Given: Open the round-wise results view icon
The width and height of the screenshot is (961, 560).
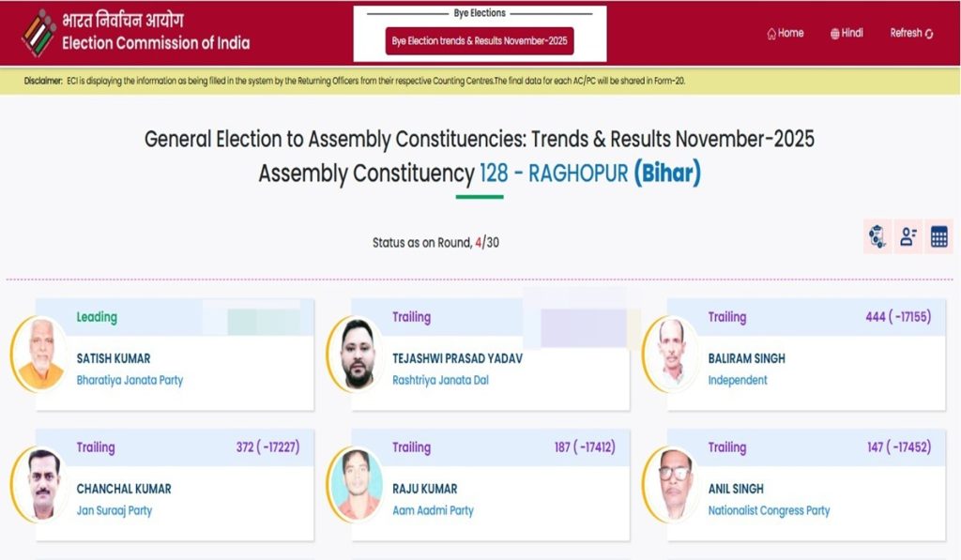Looking at the screenshot, I should tap(877, 235).
